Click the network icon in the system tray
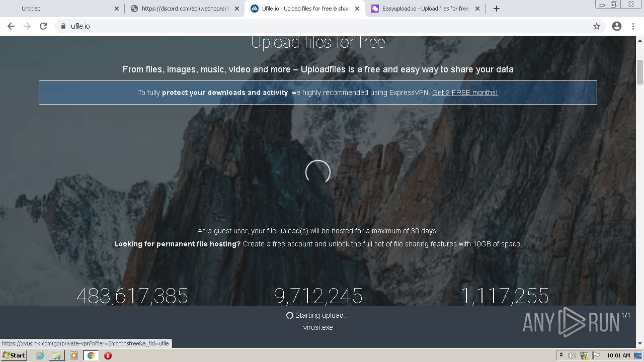This screenshot has width=644, height=362. pos(584,355)
